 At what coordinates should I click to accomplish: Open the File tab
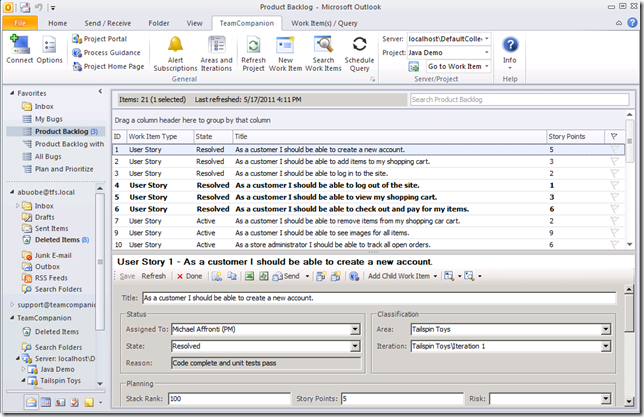click(x=20, y=23)
